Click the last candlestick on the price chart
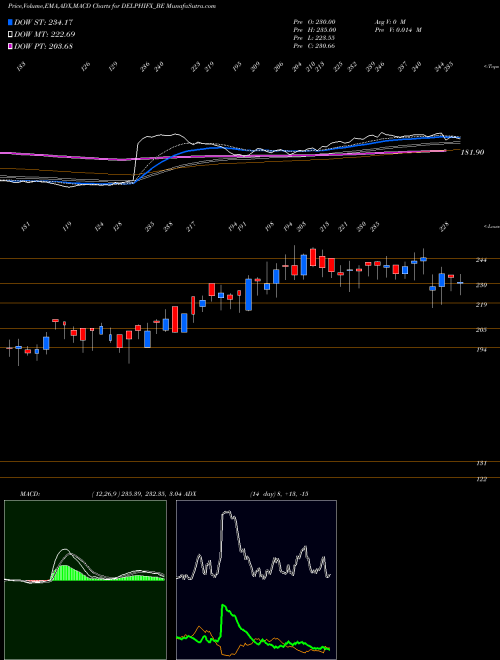The width and height of the screenshot is (500, 660). click(460, 284)
